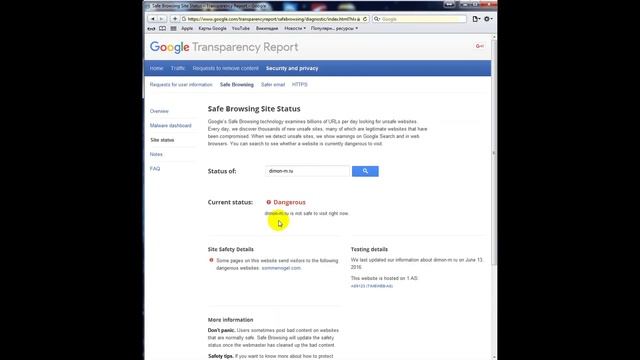This screenshot has height=360, width=640.
Task: Open the gear settings menu
Action: 488,19
